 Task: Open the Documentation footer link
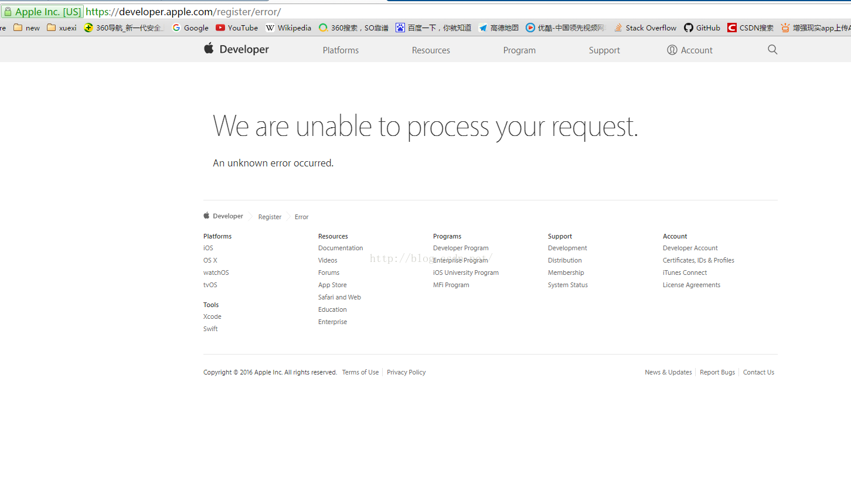coord(341,248)
